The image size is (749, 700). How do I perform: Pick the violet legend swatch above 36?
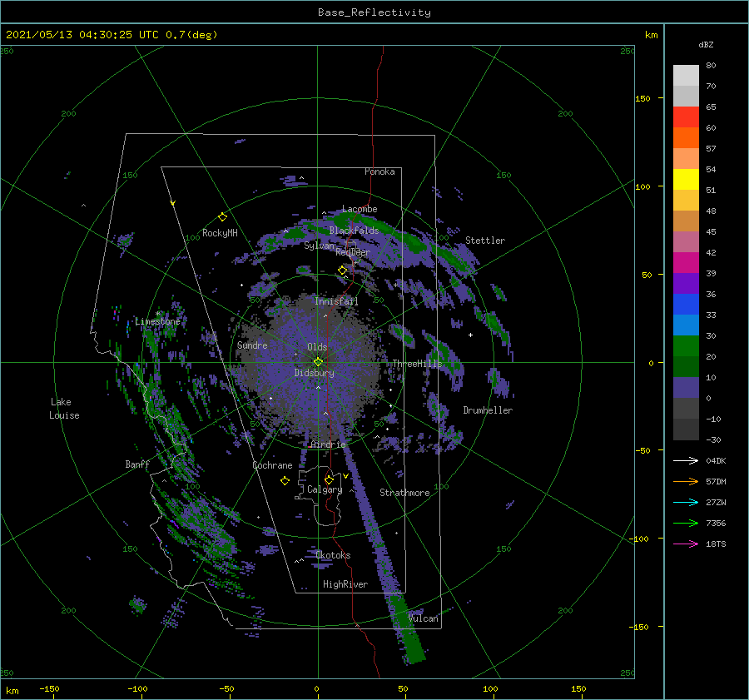[x=686, y=283]
